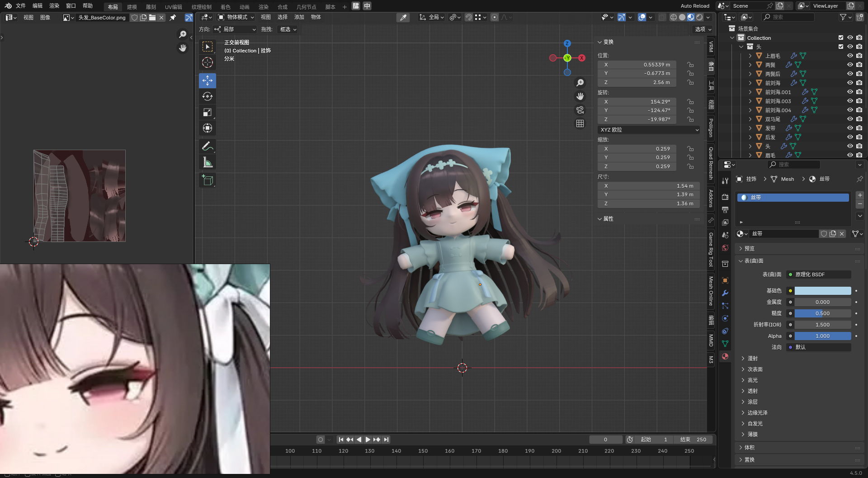Image resolution: width=868 pixels, height=478 pixels.
Task: Open the 渲染 menu in the top bar
Action: tap(54, 6)
